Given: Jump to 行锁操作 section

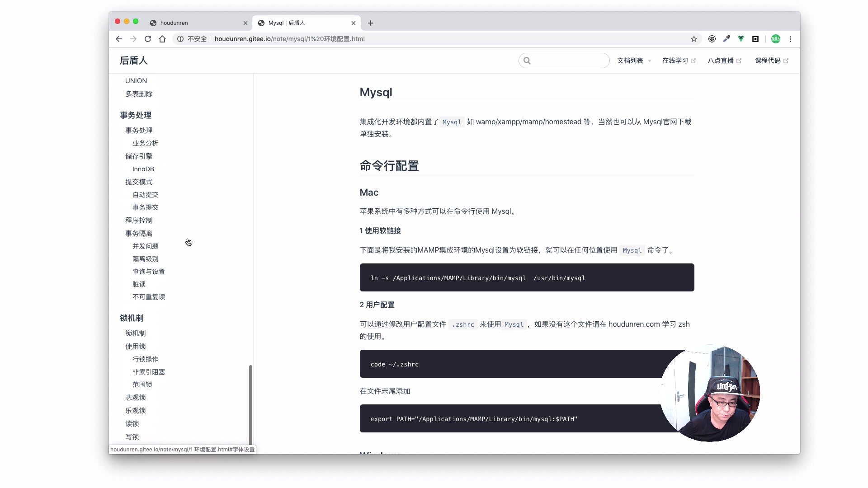Looking at the screenshot, I should click(x=145, y=359).
